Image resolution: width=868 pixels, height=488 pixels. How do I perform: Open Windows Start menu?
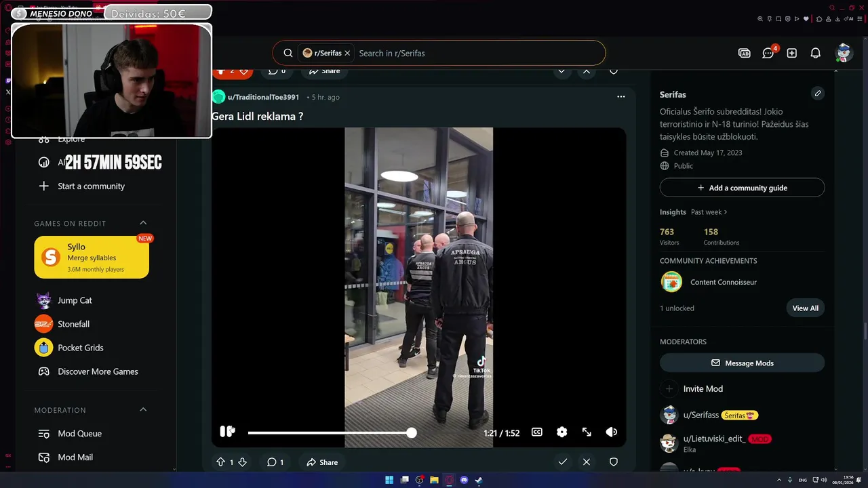point(389,480)
